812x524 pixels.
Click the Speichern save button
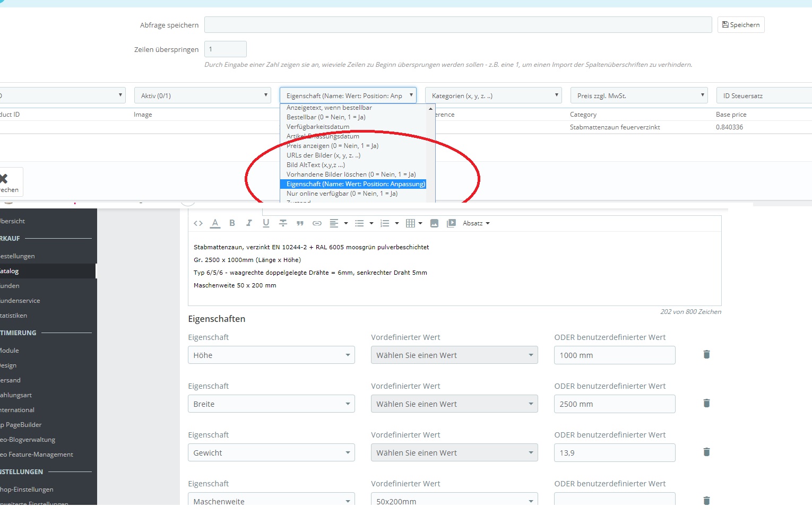[741, 25]
